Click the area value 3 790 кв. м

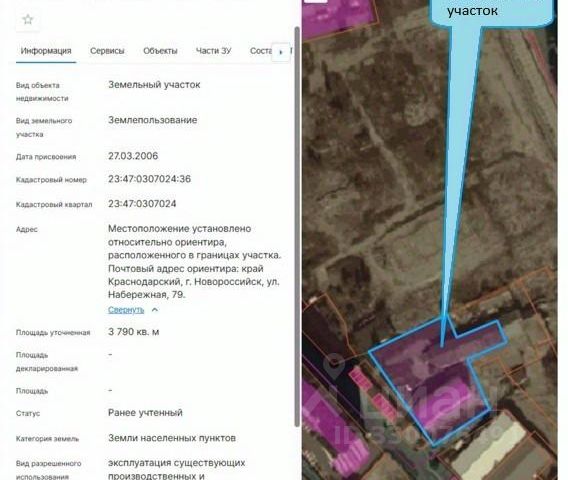click(133, 332)
